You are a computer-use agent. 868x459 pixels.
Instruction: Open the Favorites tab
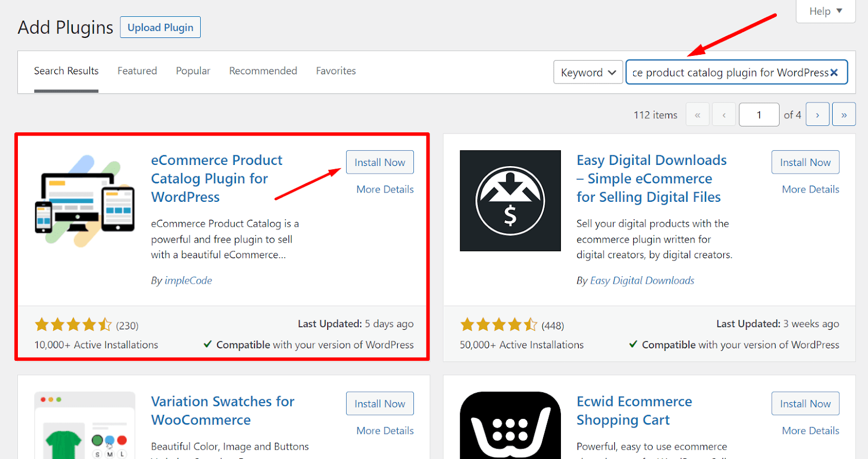336,71
